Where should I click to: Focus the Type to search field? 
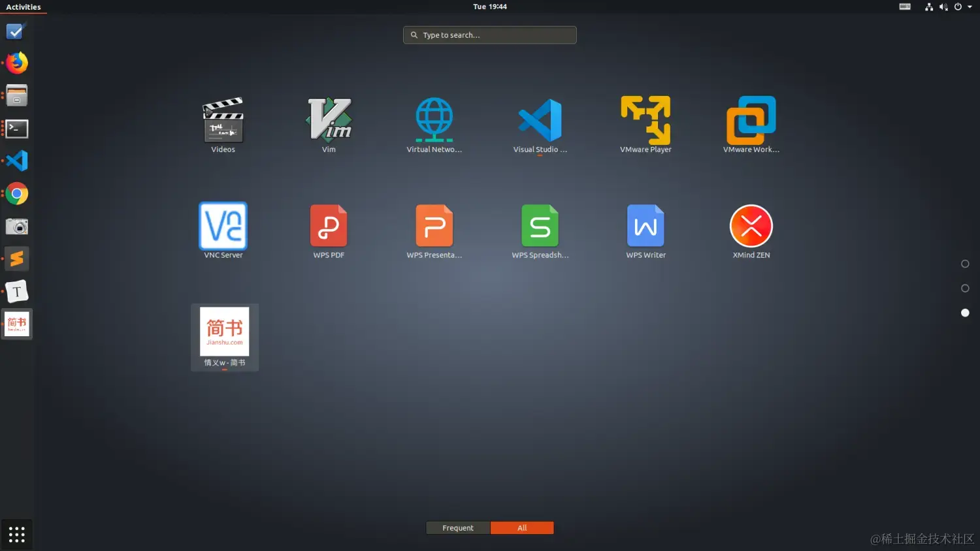[x=490, y=35]
